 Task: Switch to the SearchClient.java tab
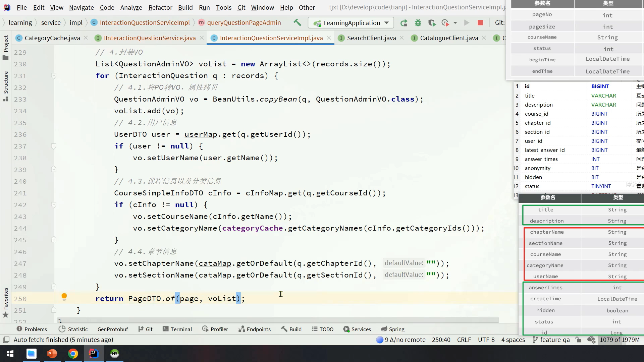[371, 38]
